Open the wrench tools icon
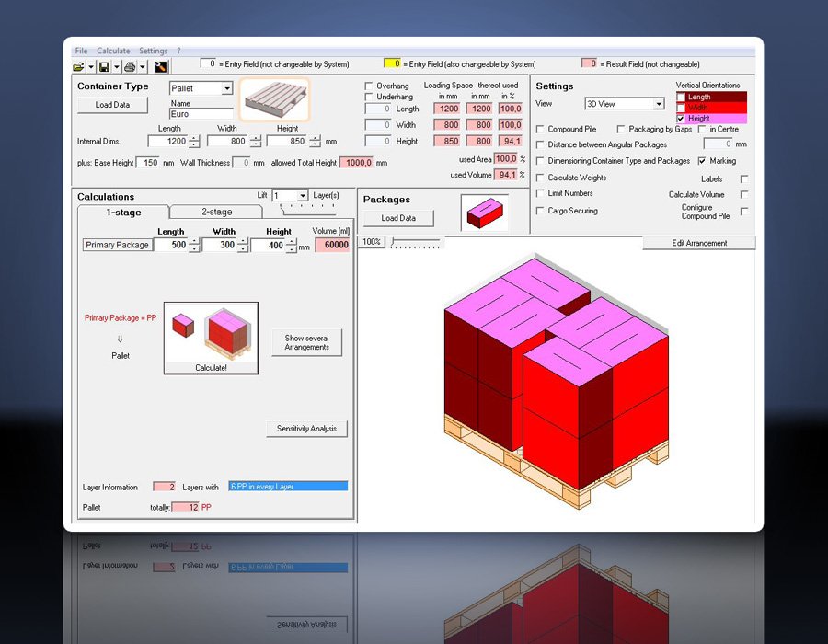 (161, 66)
